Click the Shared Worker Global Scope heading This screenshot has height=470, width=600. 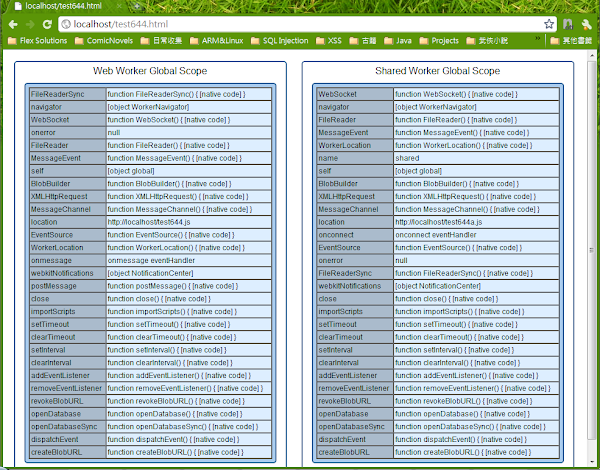pyautogui.click(x=437, y=71)
